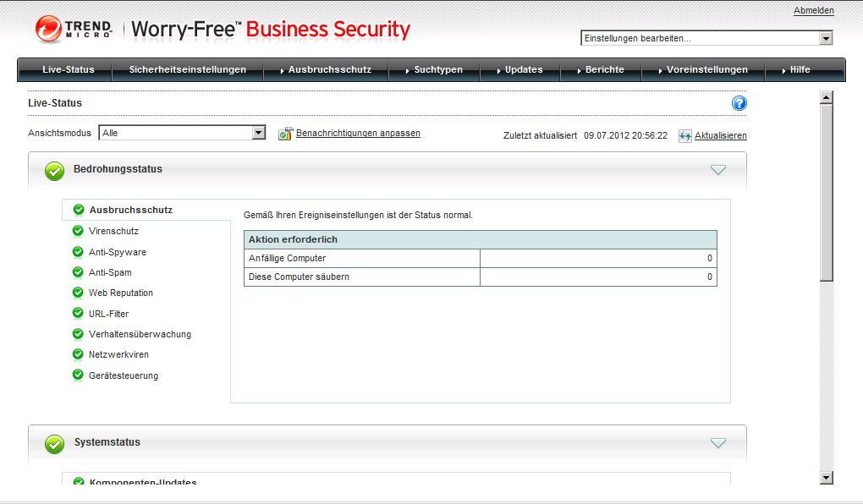Open the Einstellungen bearbeiten dropdown
This screenshot has width=863, height=504.
coord(826,38)
